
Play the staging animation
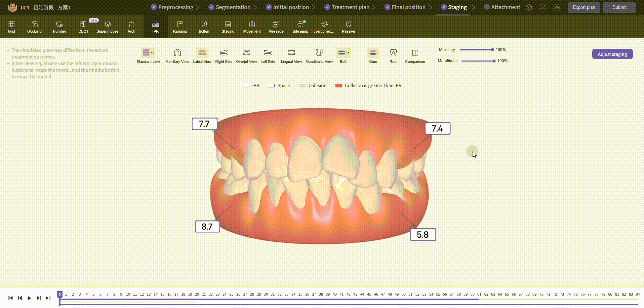[29, 298]
